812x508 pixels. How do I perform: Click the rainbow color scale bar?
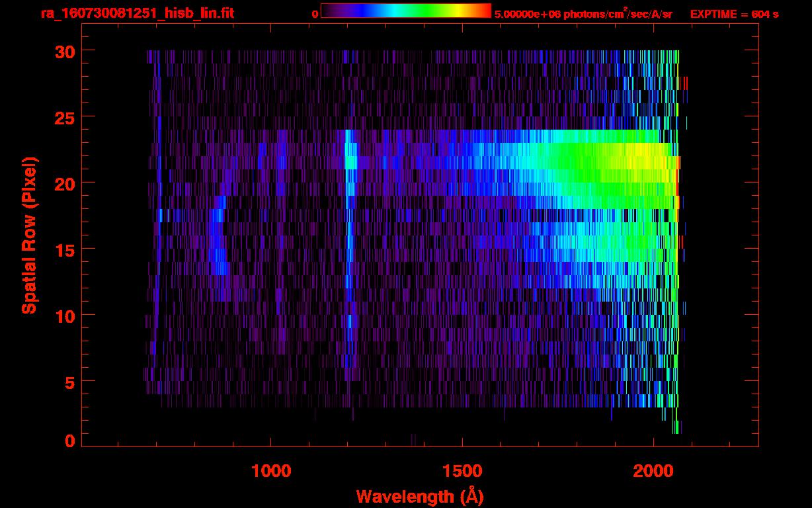(x=405, y=11)
